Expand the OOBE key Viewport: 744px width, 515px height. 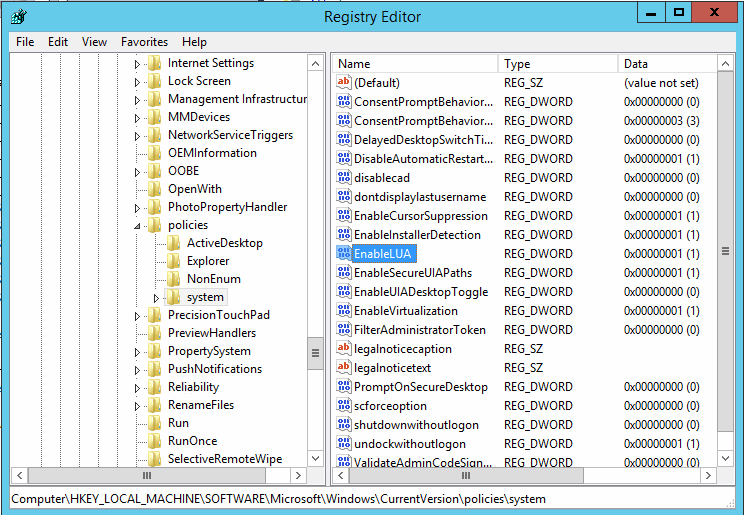(137, 172)
